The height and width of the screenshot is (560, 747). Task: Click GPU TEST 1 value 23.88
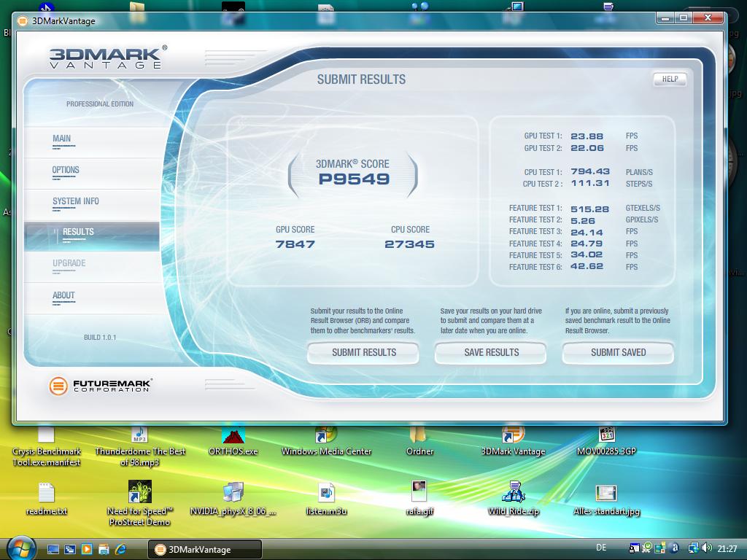click(x=587, y=136)
